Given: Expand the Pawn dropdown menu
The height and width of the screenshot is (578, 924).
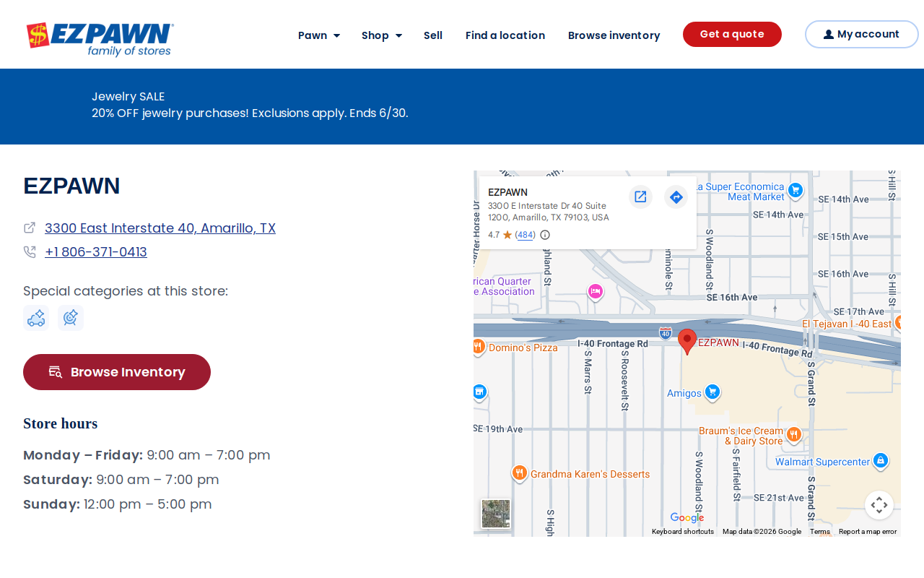Looking at the screenshot, I should (x=319, y=35).
